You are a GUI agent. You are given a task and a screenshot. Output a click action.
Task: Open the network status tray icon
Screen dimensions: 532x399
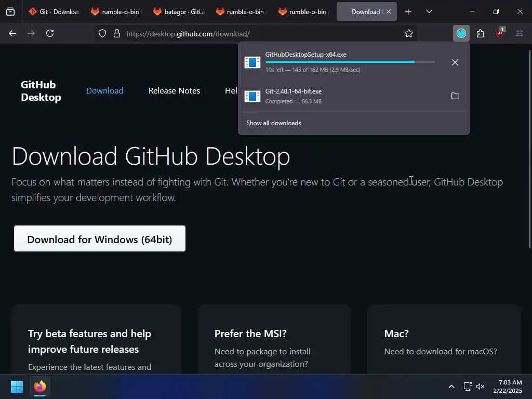click(468, 387)
